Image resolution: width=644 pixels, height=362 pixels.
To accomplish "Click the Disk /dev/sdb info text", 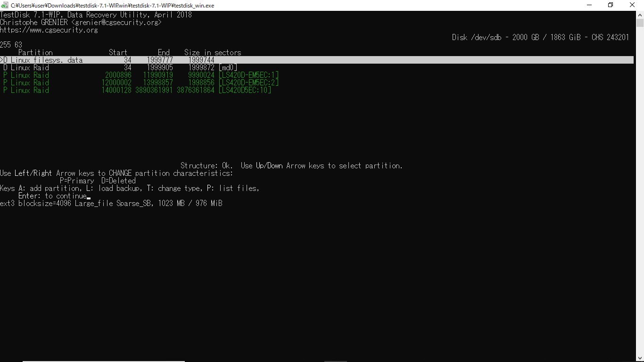I will tap(540, 37).
